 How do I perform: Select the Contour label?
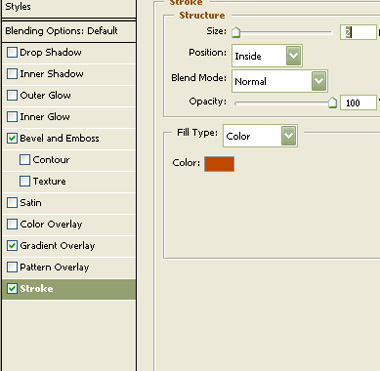pyautogui.click(x=51, y=160)
